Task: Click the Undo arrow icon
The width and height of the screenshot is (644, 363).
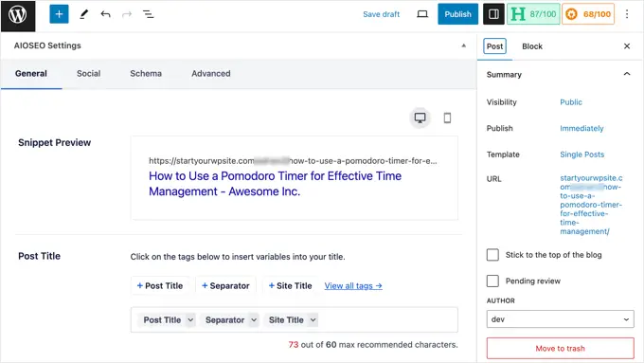Action: 105,14
